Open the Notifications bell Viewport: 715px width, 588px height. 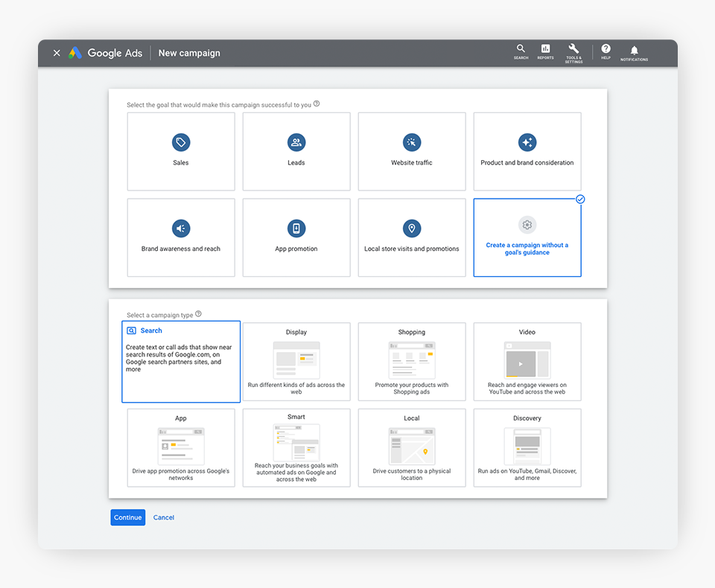634,53
